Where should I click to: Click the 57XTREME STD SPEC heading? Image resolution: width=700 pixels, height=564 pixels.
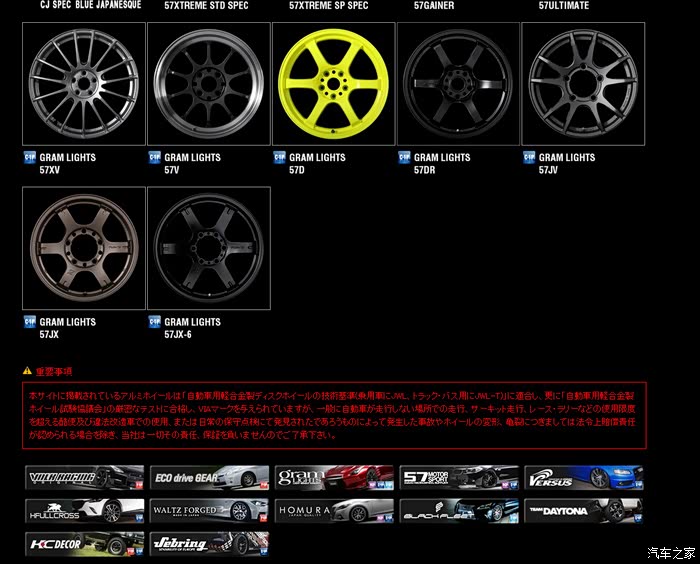click(x=206, y=5)
